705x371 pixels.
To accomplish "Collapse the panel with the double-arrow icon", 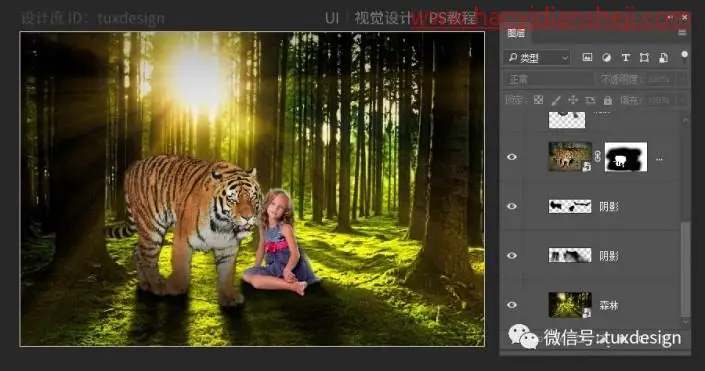I will 671,17.
